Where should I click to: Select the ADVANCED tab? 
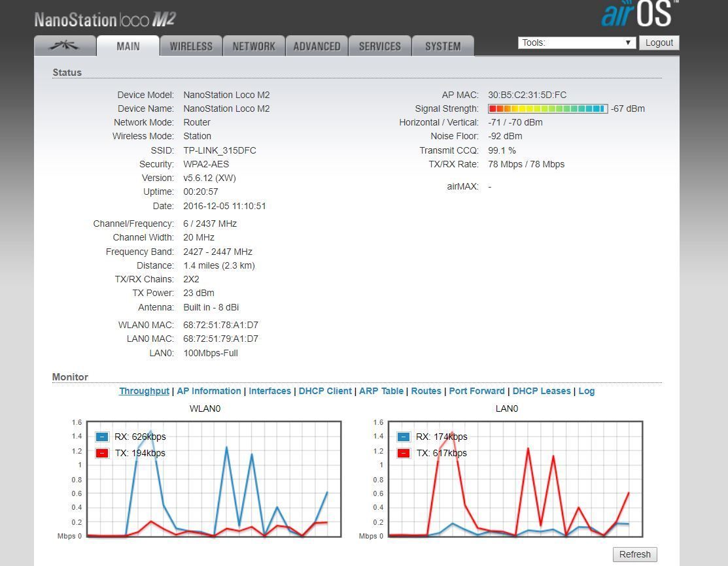click(x=317, y=46)
